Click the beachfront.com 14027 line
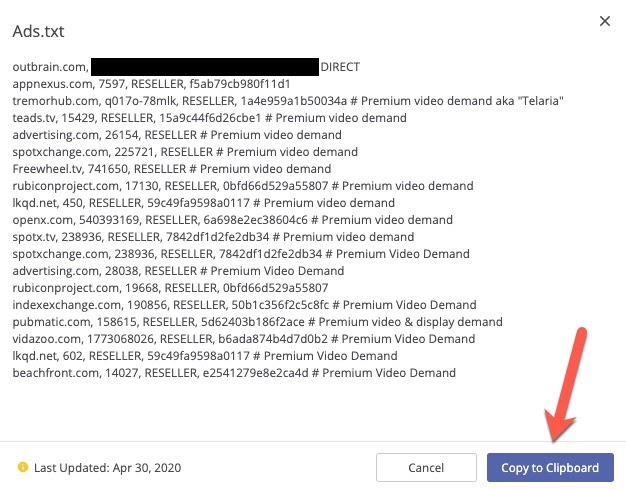 (234, 373)
